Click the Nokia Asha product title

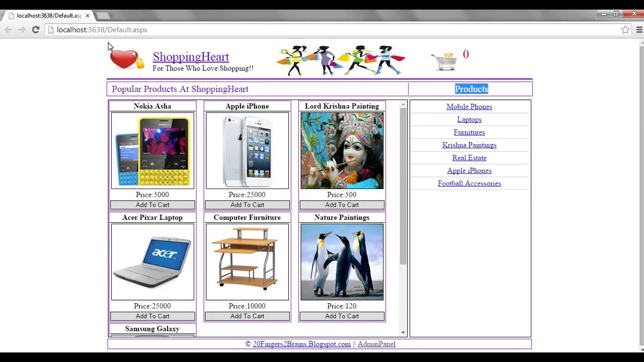coord(152,106)
